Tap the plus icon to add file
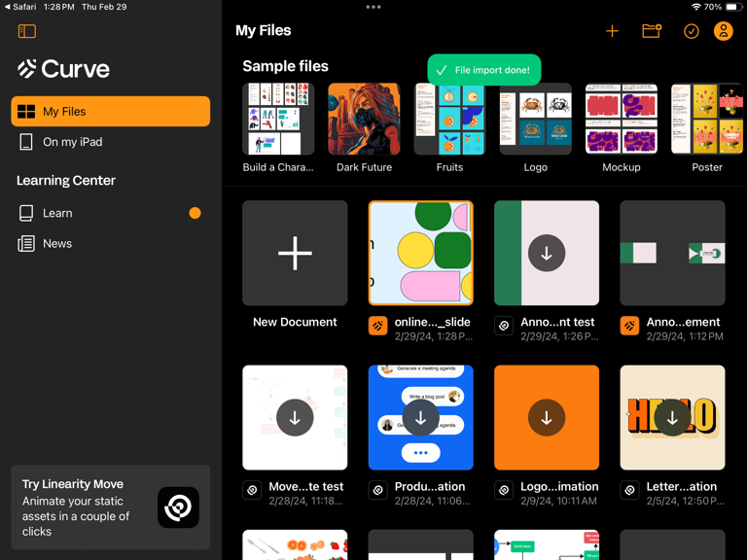 pos(612,31)
